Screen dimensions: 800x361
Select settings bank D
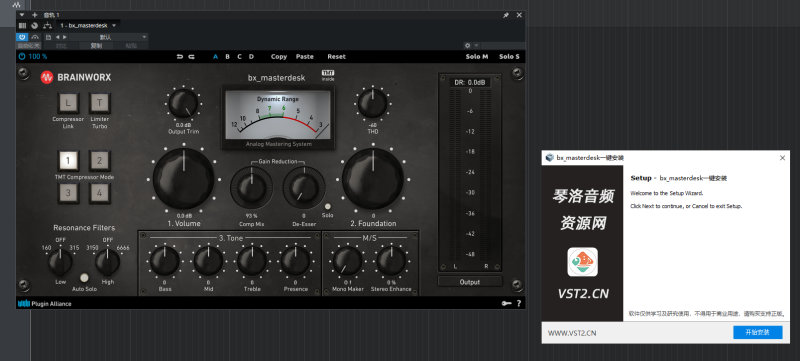tap(251, 57)
